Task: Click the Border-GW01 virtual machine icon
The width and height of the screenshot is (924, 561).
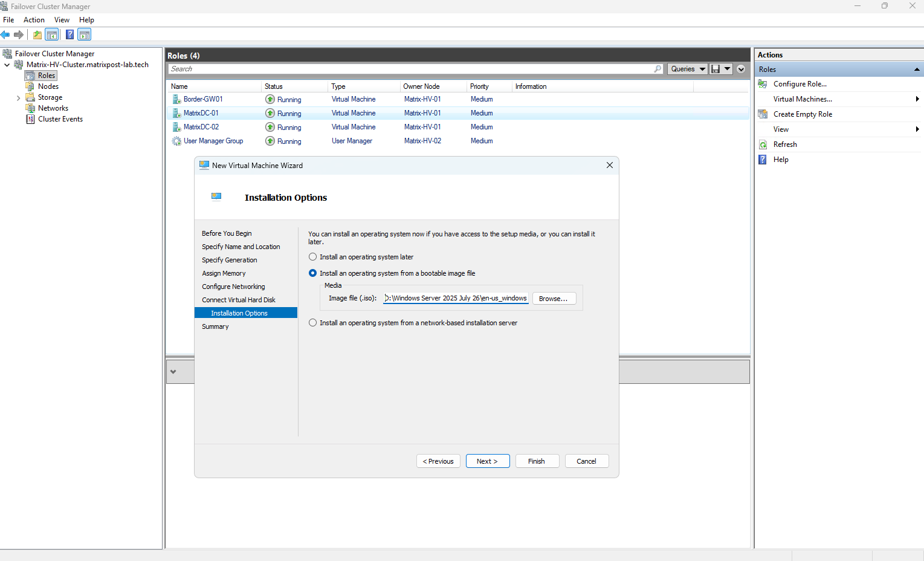Action: [176, 99]
